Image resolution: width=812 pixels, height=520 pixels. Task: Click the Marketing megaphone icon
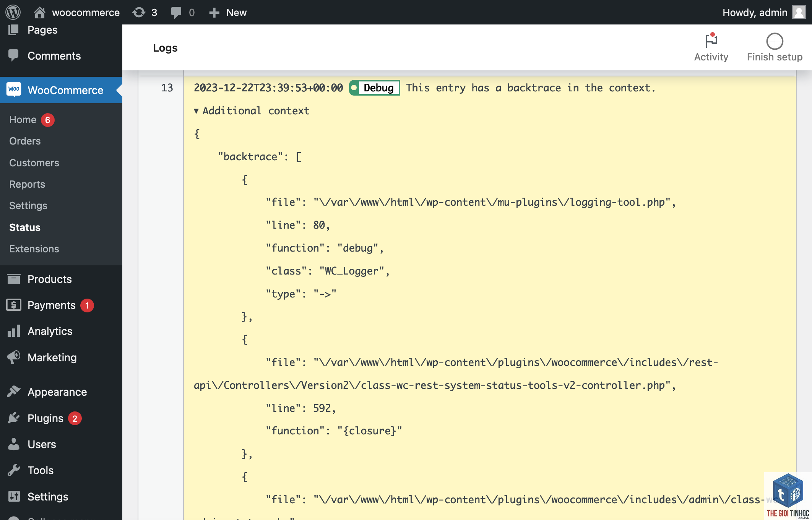click(13, 357)
